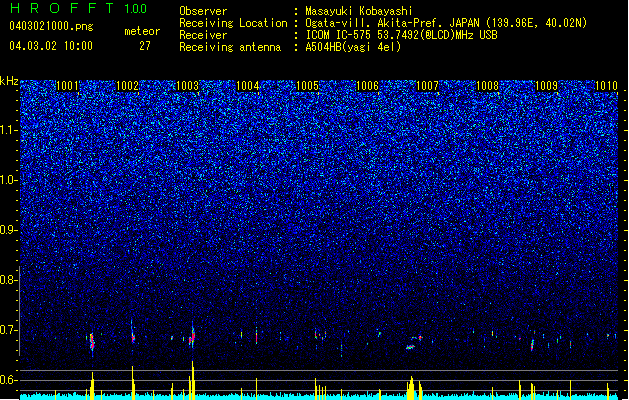
Task: Click the 'Receiver' field label
Action: tap(203, 35)
